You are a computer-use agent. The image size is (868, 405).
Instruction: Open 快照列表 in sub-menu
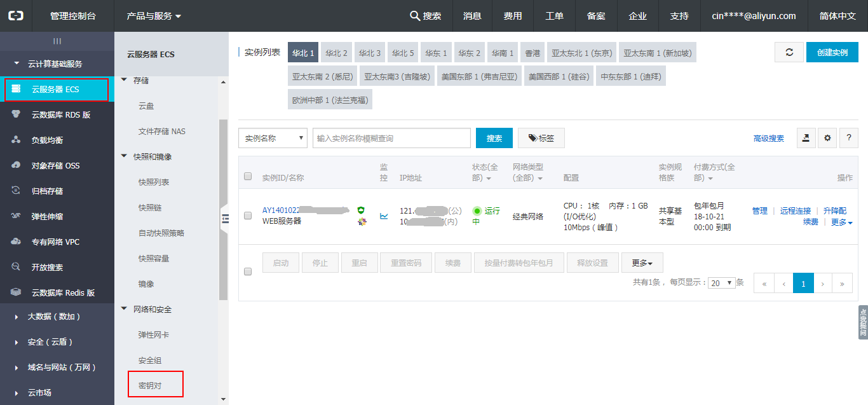154,182
